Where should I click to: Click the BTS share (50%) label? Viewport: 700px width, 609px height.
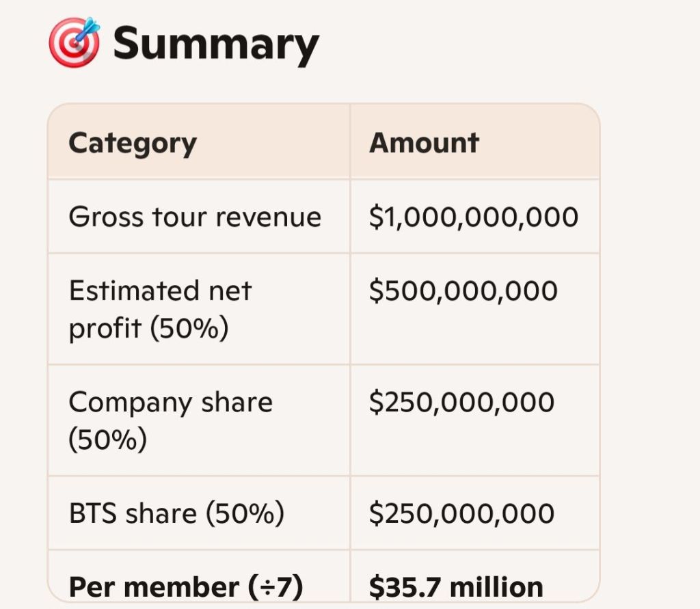coord(176,514)
